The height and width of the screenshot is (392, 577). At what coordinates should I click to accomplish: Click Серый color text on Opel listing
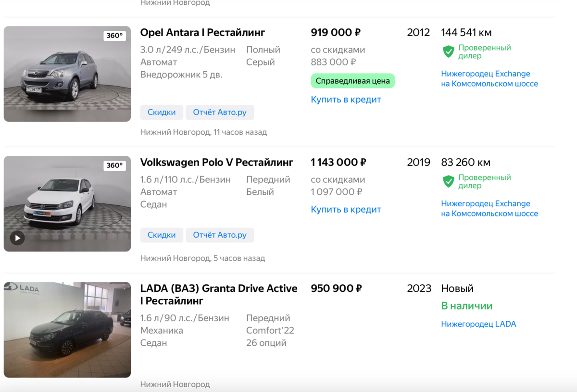[261, 62]
